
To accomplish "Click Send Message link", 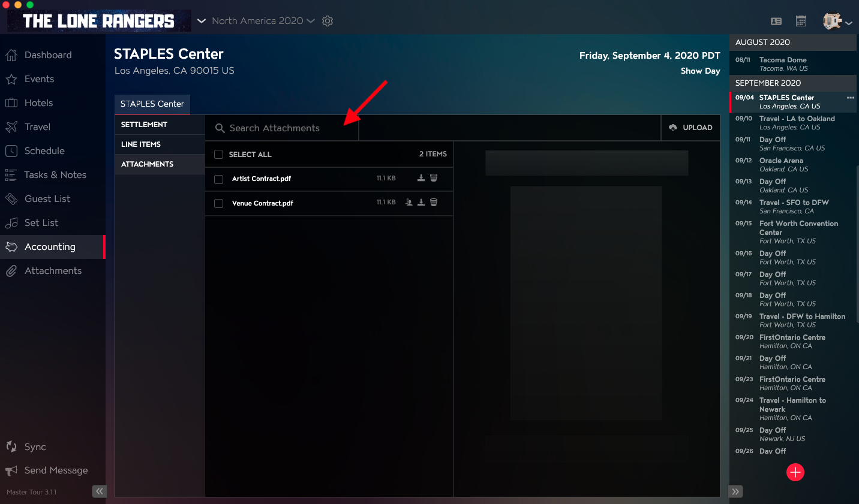I will pos(56,470).
